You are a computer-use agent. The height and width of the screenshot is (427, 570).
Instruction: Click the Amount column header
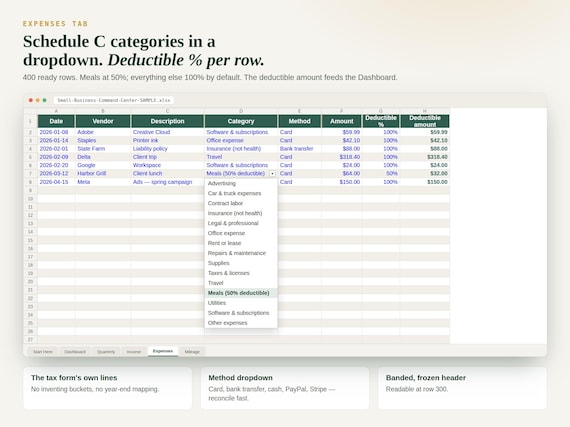[342, 121]
